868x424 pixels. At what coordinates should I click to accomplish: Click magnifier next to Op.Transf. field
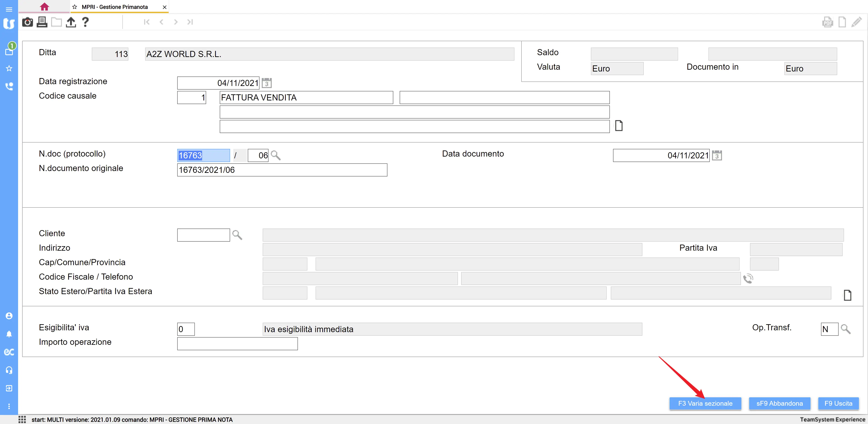pyautogui.click(x=845, y=329)
